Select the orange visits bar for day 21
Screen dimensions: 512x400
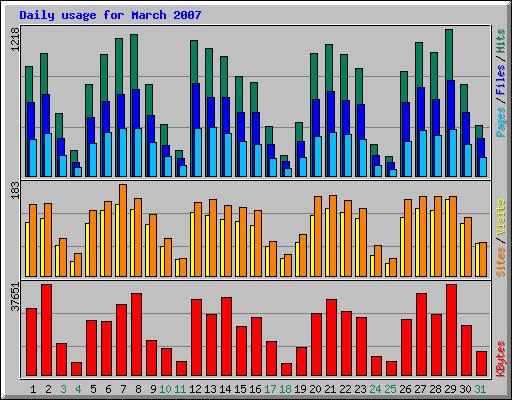pyautogui.click(x=333, y=236)
